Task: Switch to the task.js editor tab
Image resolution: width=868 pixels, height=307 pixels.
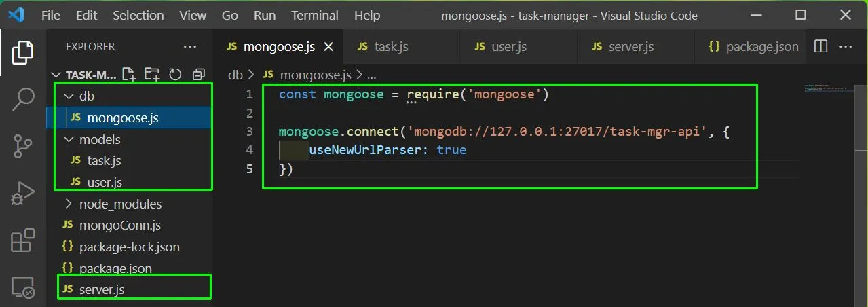Action: tap(402, 47)
